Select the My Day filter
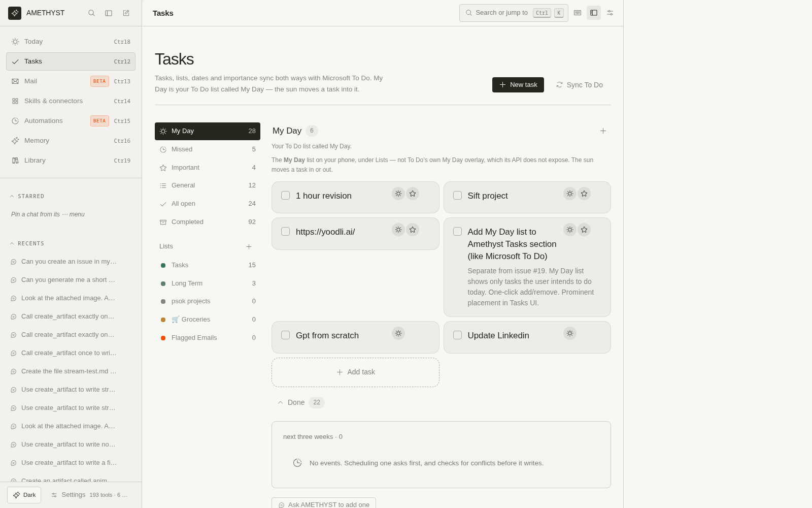The width and height of the screenshot is (812, 508). [x=208, y=131]
